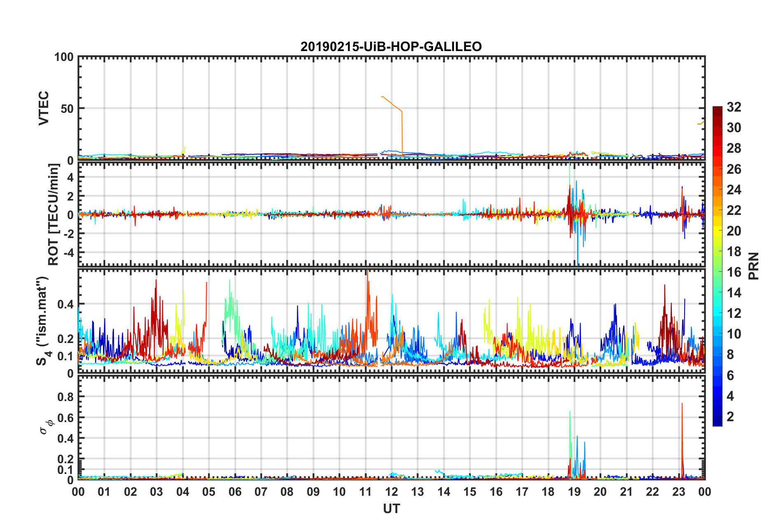783x532 pixels.
Task: Click UT axis hour label 21
Action: point(627,492)
